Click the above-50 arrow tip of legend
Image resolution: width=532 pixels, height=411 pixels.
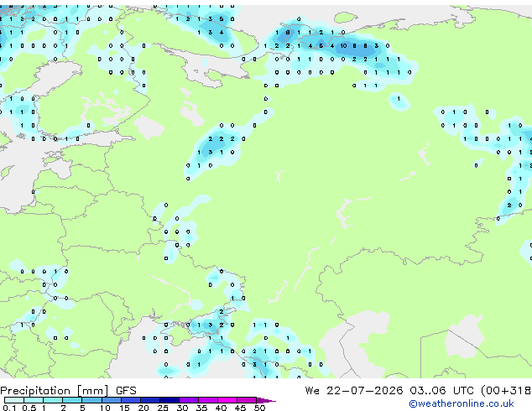click(266, 400)
